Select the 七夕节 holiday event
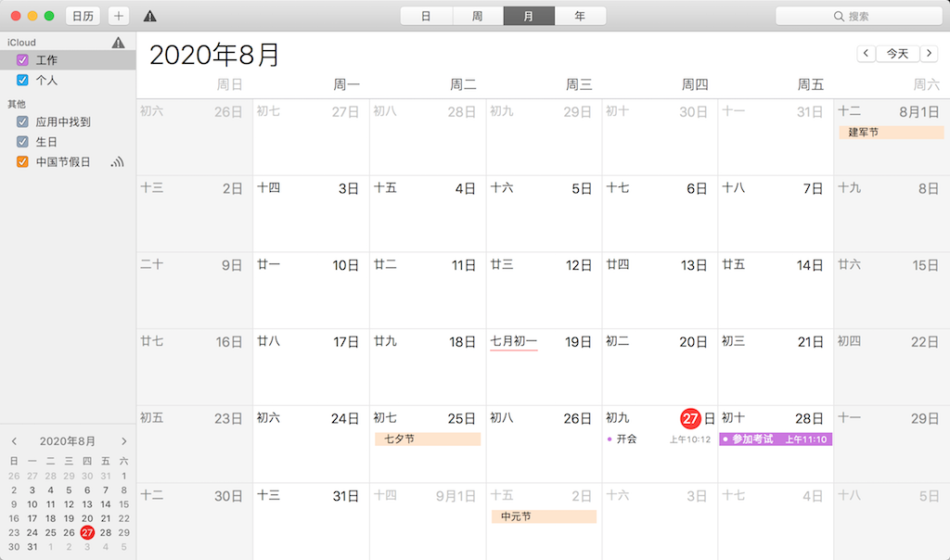The height and width of the screenshot is (560, 950). [x=428, y=439]
